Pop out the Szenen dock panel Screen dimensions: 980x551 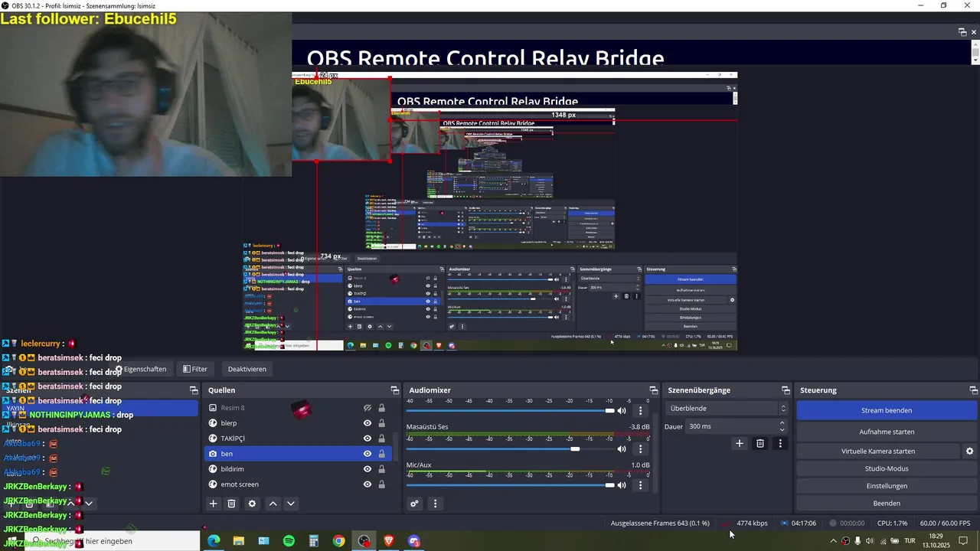coord(194,390)
